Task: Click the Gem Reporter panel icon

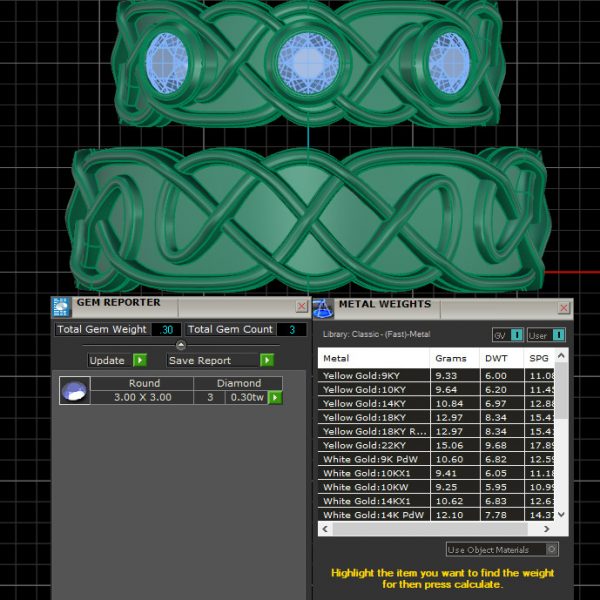Action: pos(62,306)
